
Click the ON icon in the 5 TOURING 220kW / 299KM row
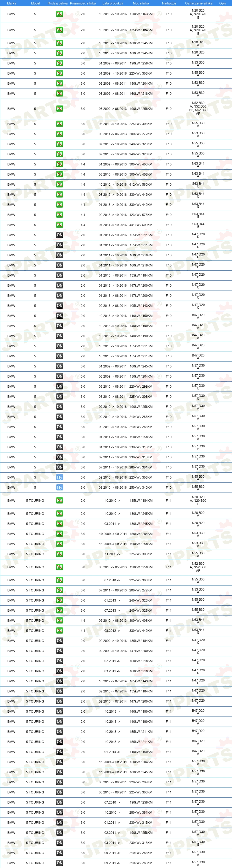click(x=59, y=782)
